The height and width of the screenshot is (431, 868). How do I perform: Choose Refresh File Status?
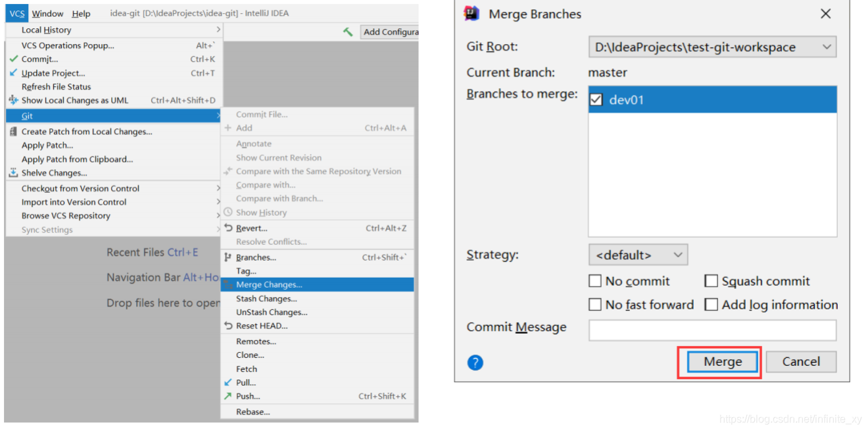point(113,86)
